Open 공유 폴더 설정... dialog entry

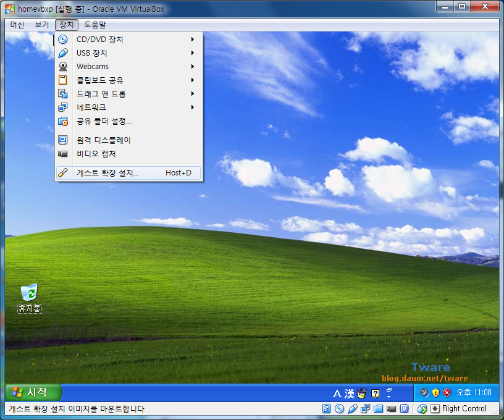(129, 121)
